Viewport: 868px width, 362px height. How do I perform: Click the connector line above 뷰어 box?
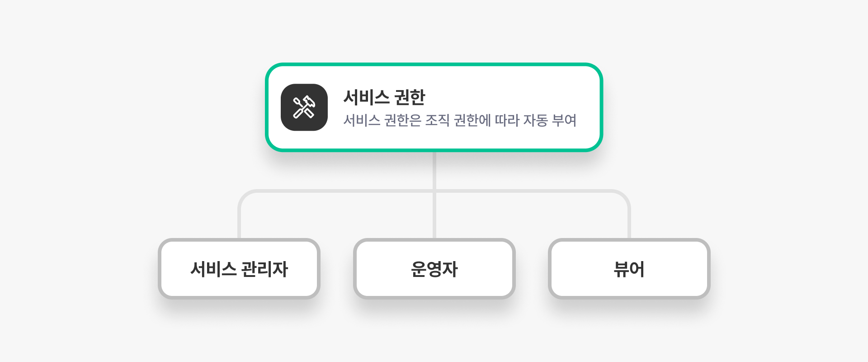[629, 222]
